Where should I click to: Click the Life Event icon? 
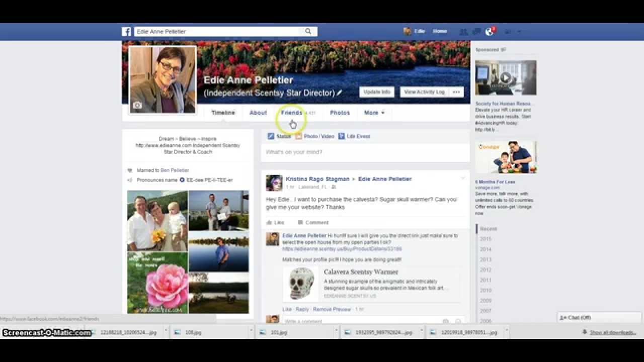point(342,136)
